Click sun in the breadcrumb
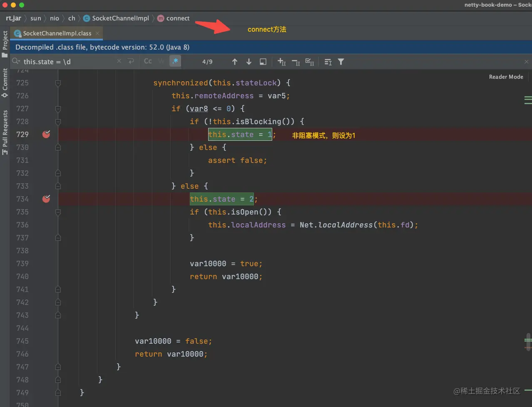 point(36,18)
